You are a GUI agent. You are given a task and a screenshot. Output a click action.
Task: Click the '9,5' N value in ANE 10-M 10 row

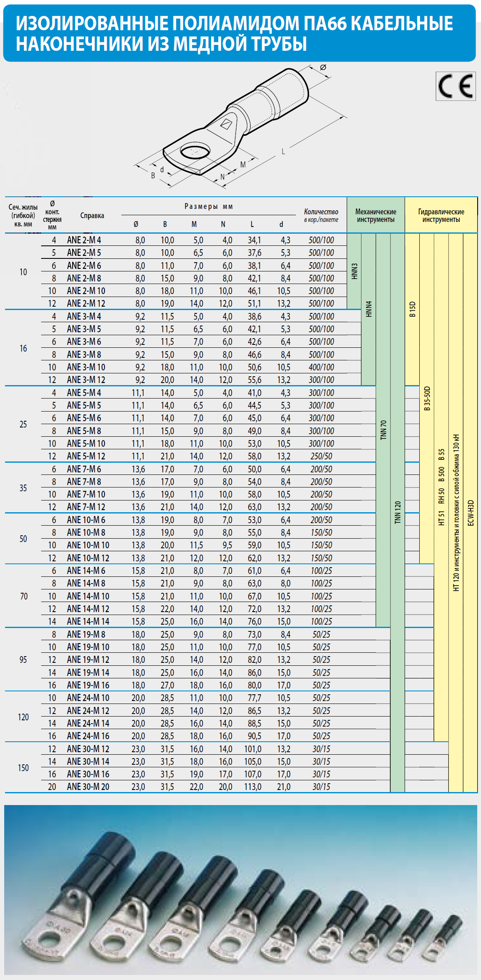(x=227, y=545)
